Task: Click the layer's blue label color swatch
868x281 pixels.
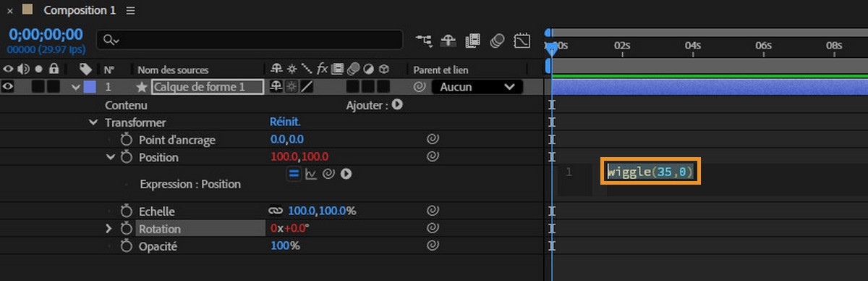Action: coord(90,87)
